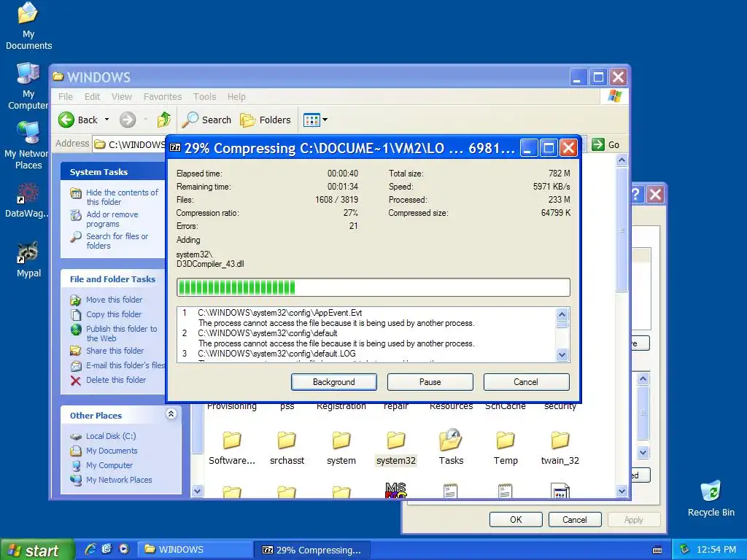
Task: Open the Recycle Bin
Action: [x=711, y=499]
